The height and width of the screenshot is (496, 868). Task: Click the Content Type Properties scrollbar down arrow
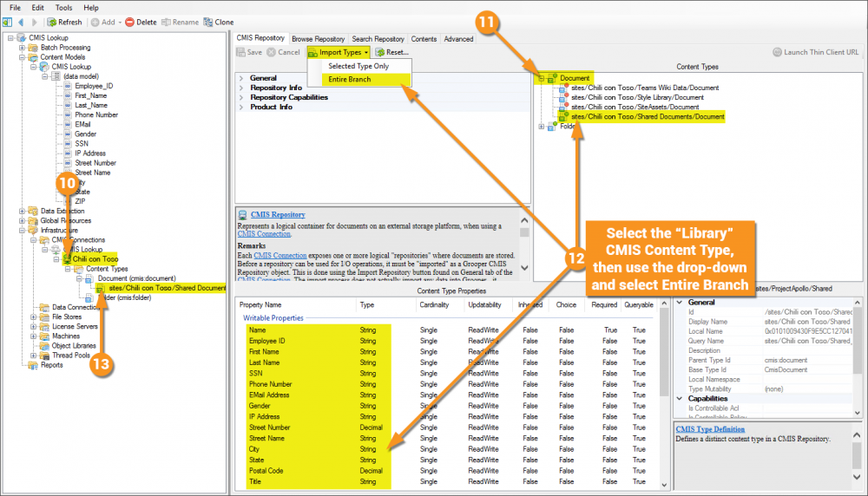(664, 485)
